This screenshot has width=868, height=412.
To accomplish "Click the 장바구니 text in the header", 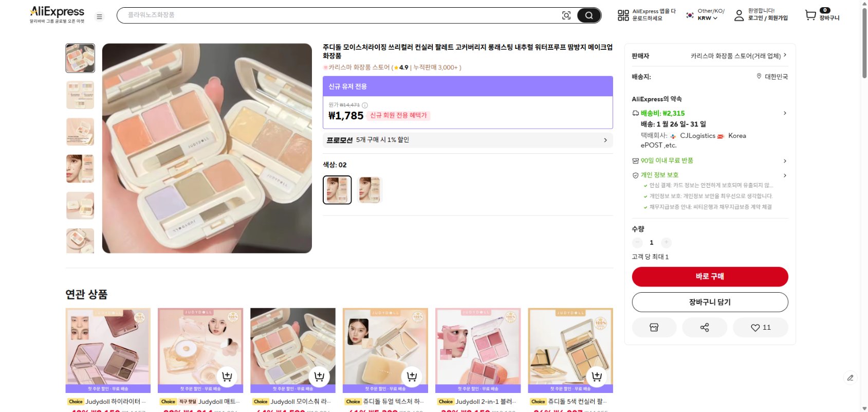I will 829,18.
